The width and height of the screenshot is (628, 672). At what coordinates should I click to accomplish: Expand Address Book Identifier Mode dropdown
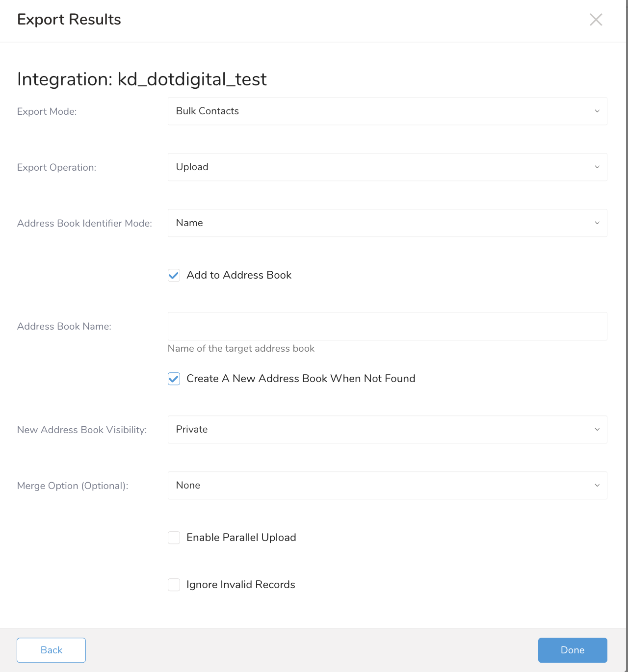[x=387, y=223]
